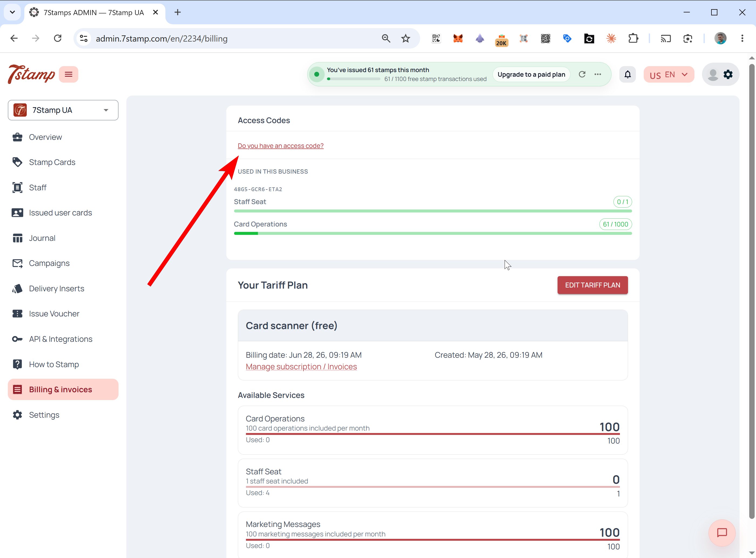The image size is (756, 558).
Task: Click the orange asterisk extension icon
Action: [611, 39]
